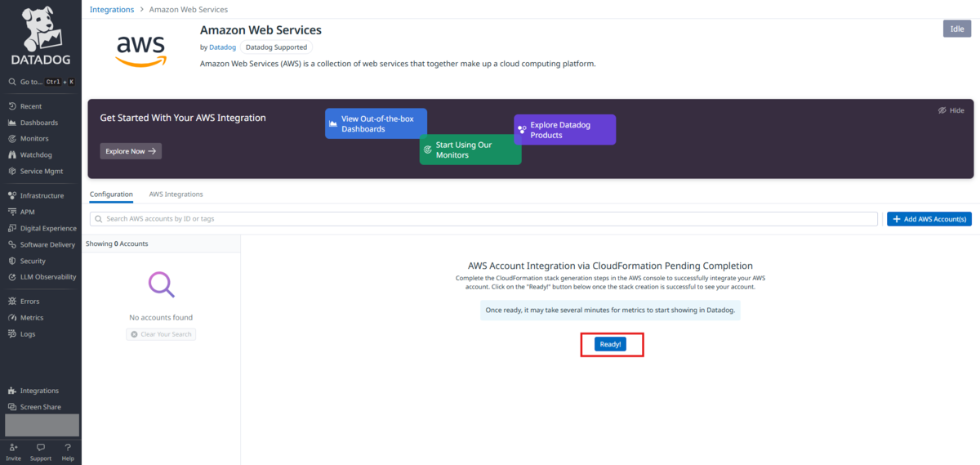Click the Explore Now button

[x=131, y=151]
